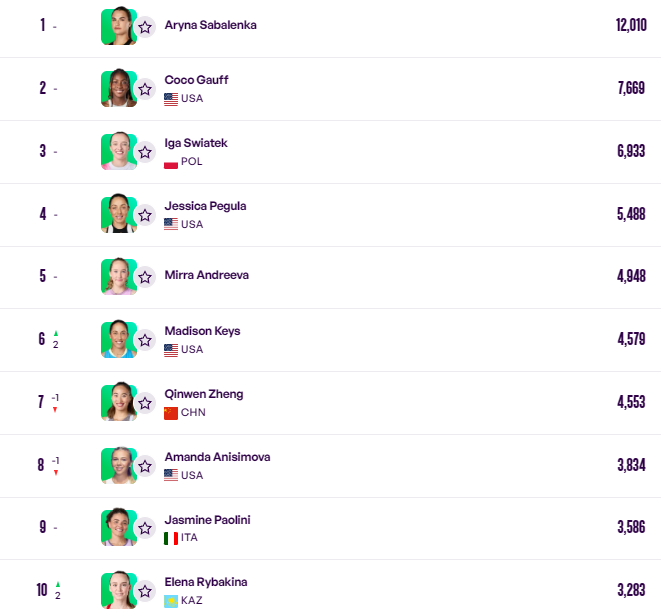Click Amanda Anisimova's headshot image
This screenshot has height=612, width=661.
tap(118, 465)
